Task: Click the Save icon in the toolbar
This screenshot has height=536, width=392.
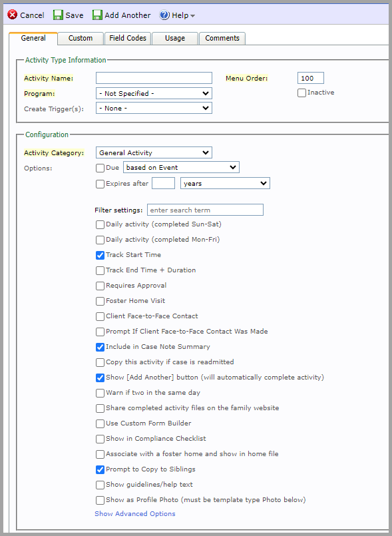Action: (x=58, y=15)
